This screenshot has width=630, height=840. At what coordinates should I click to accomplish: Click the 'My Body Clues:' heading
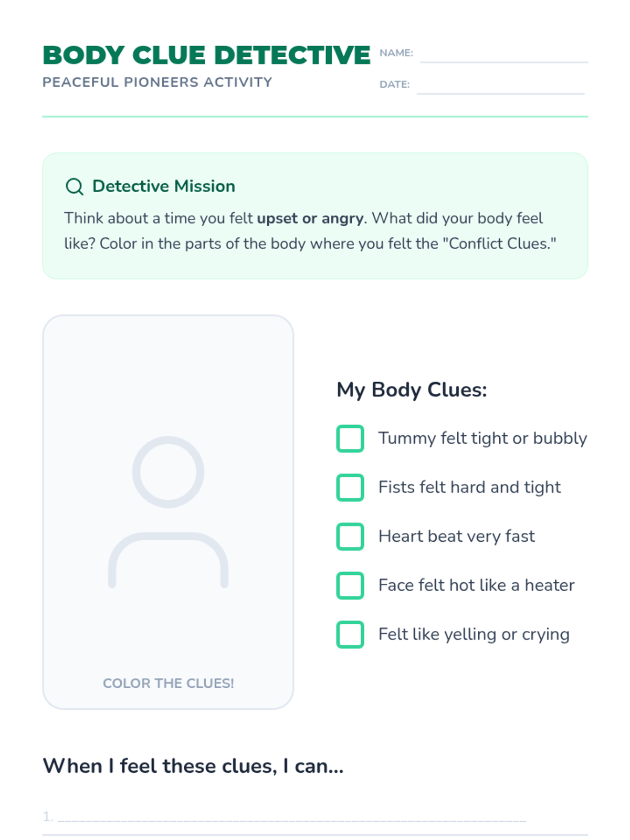412,390
